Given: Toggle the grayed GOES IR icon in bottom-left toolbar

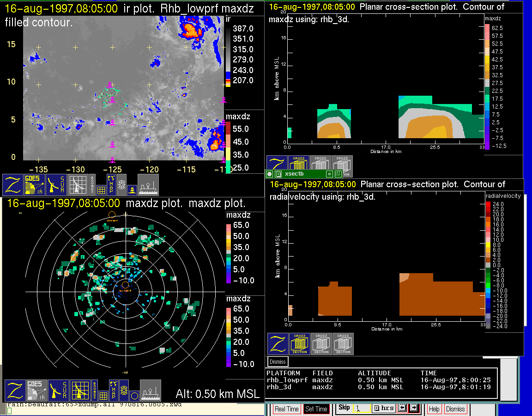Looking at the screenshot, I should click(35, 391).
